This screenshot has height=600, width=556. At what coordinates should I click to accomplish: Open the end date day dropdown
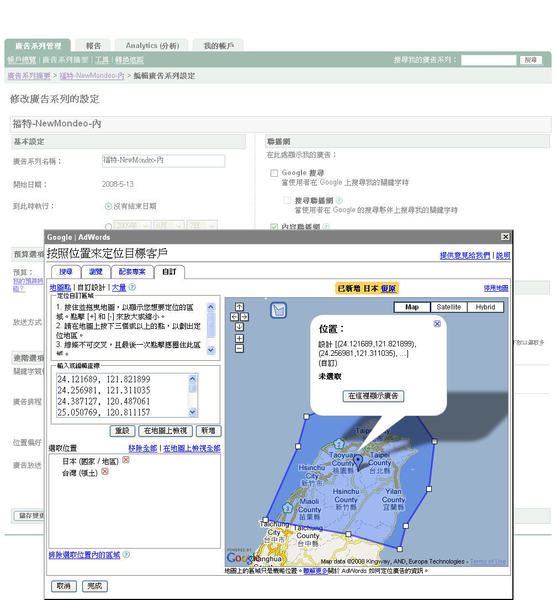pos(202,225)
